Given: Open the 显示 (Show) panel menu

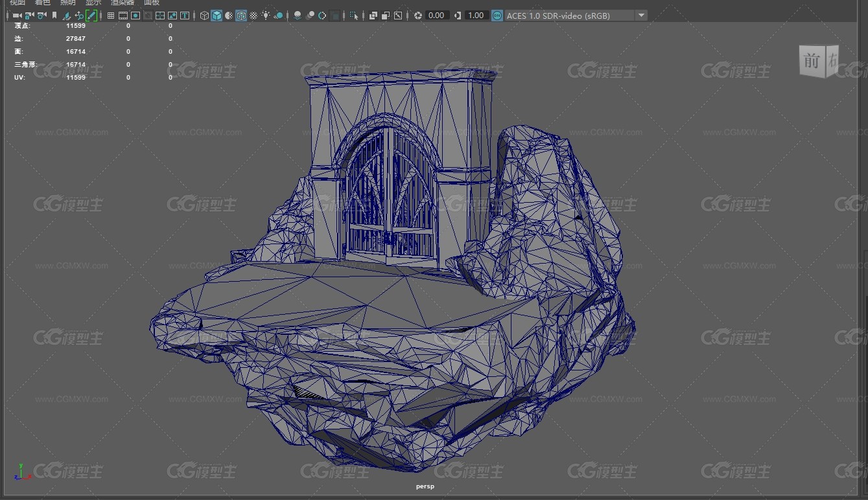Looking at the screenshot, I should tap(93, 3).
